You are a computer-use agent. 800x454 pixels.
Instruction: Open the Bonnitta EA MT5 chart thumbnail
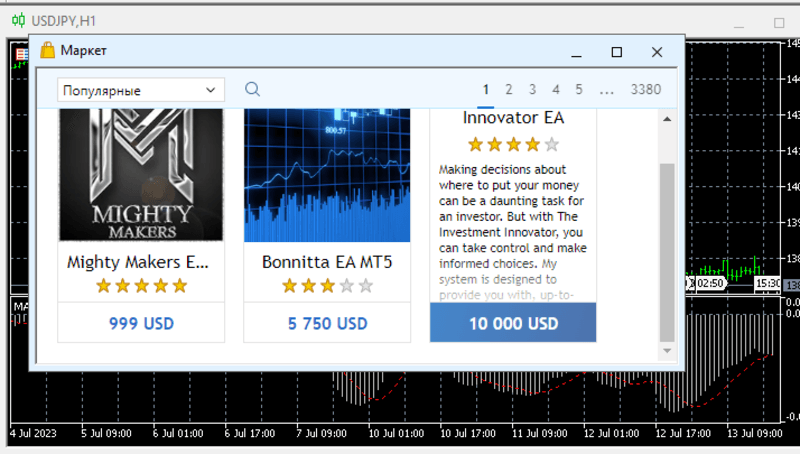pos(327,175)
